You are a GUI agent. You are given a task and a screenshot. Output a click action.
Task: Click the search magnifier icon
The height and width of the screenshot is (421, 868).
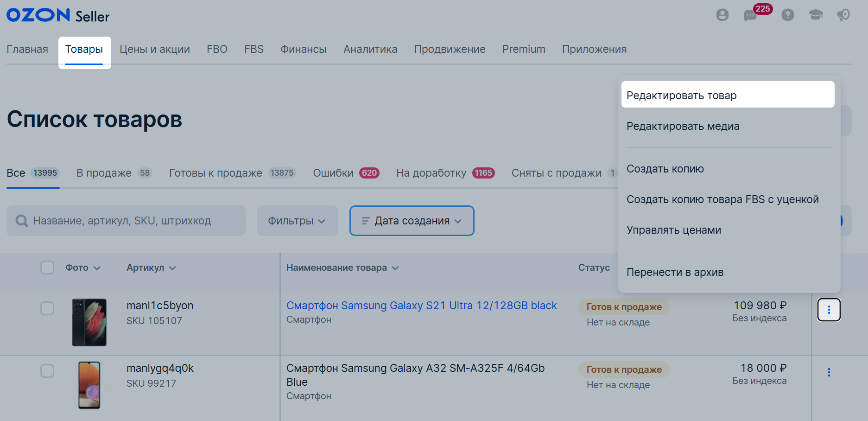(x=22, y=221)
